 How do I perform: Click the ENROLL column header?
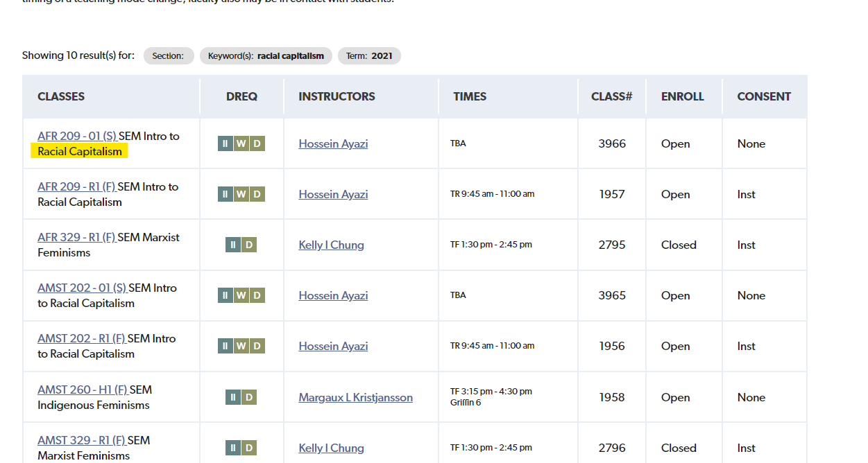pyautogui.click(x=682, y=96)
